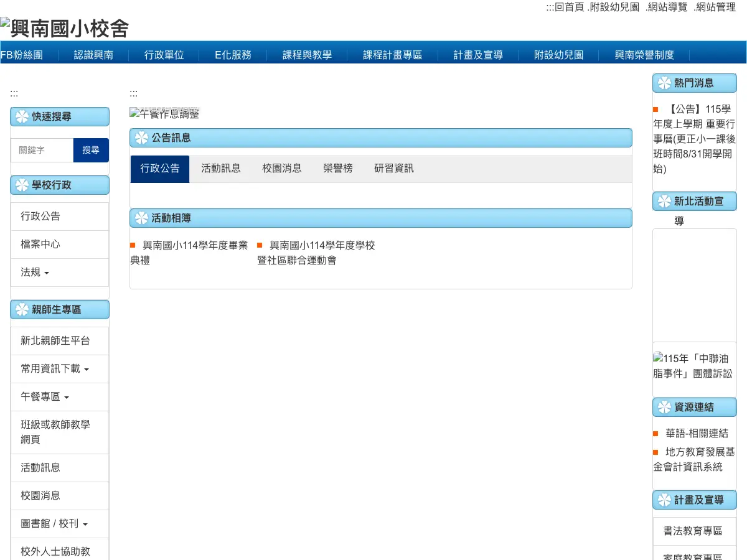Click the flower icon beside 公告訊息

tap(141, 138)
